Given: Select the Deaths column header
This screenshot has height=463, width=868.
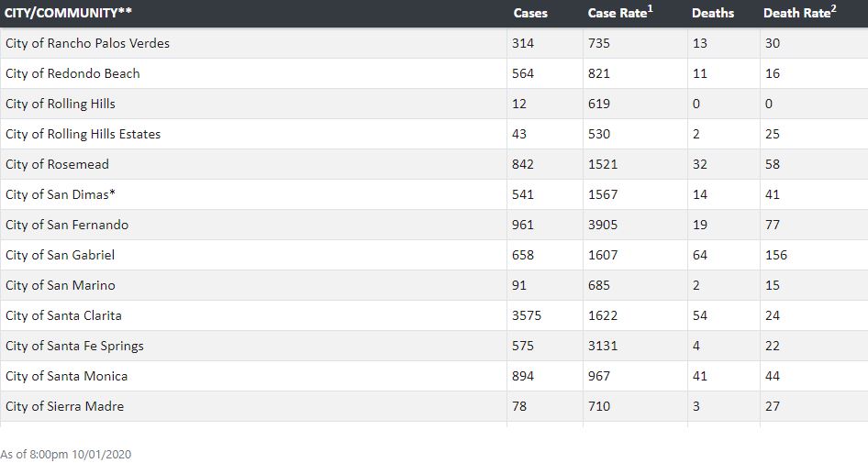Looking at the screenshot, I should [712, 13].
